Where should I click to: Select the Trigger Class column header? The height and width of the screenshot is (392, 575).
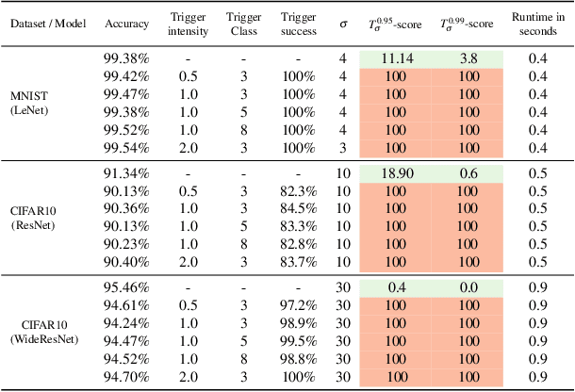pos(245,24)
